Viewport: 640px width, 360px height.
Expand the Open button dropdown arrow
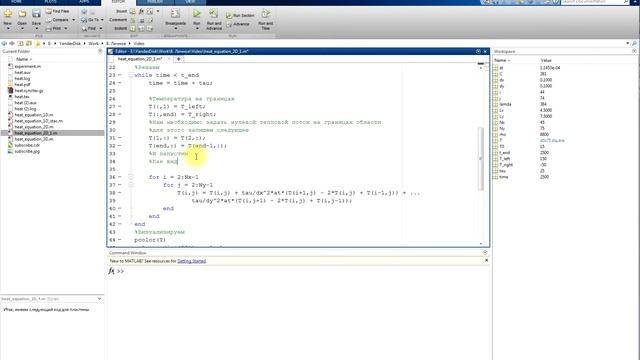22,29
